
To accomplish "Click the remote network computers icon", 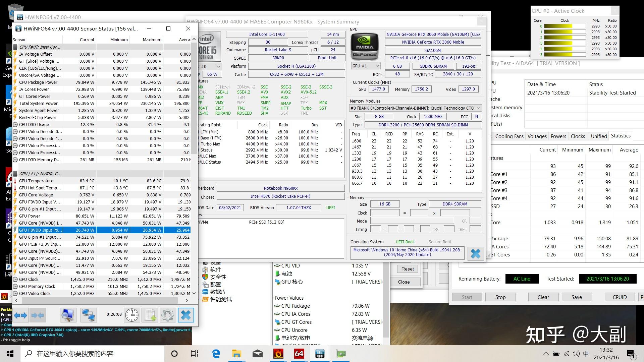I will [x=89, y=315].
